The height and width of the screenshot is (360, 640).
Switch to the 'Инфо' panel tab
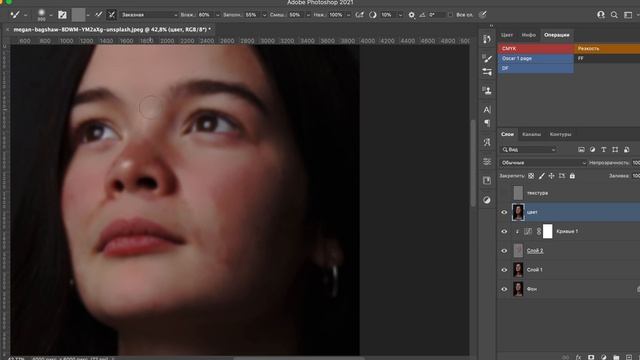(x=529, y=35)
